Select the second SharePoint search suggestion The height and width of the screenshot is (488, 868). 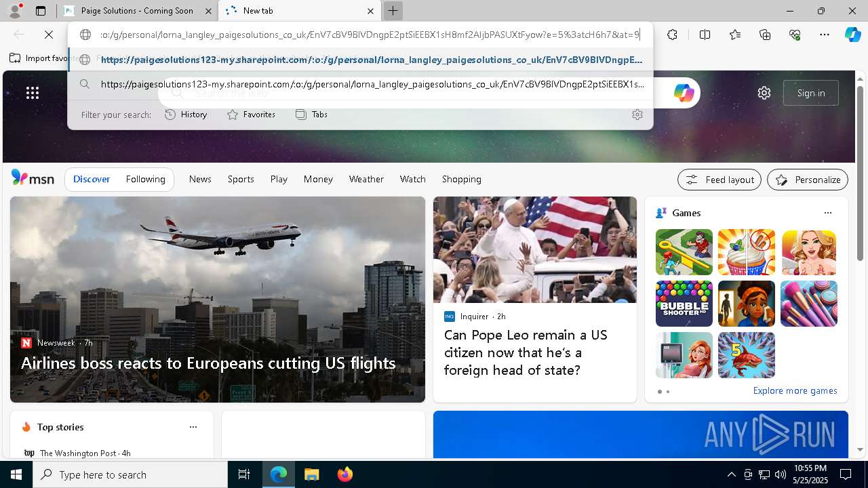[x=360, y=84]
